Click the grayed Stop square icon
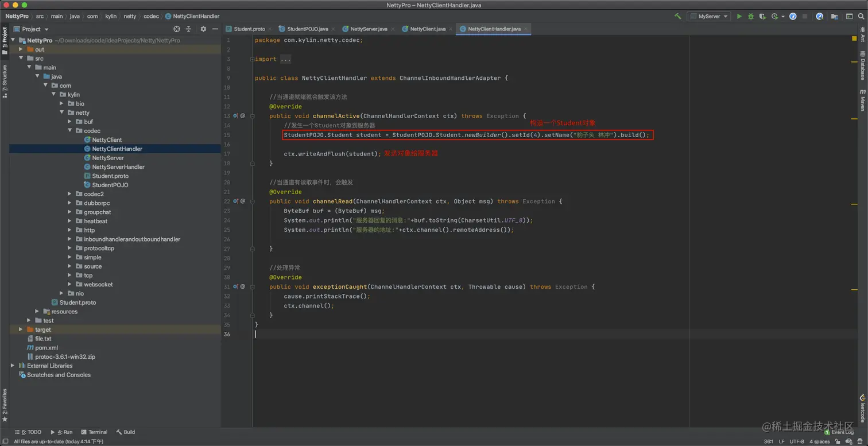Viewport: 868px width, 446px height. click(x=805, y=17)
